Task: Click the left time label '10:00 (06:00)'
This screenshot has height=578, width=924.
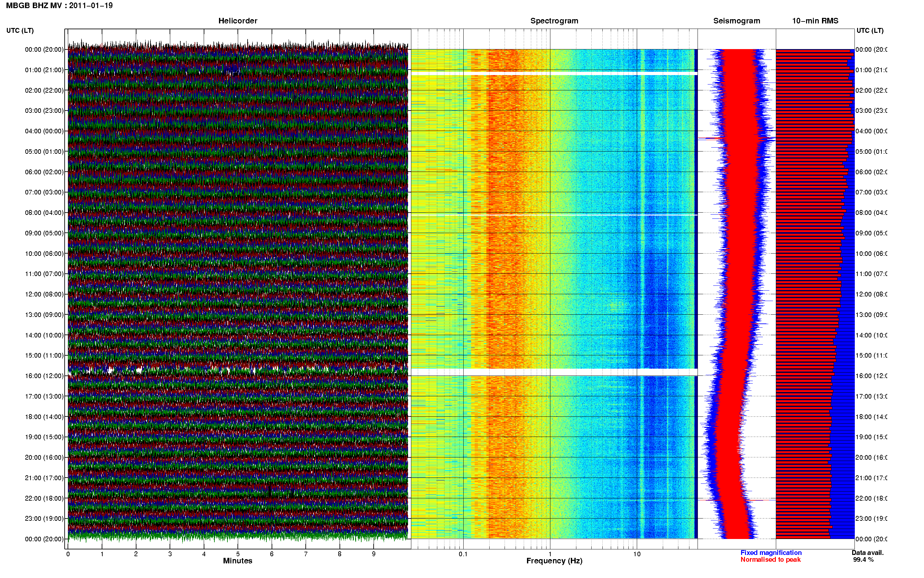Action: pyautogui.click(x=44, y=254)
